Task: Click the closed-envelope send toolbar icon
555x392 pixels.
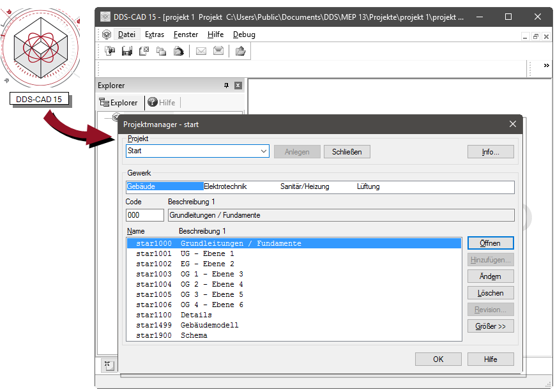Action: pos(201,51)
